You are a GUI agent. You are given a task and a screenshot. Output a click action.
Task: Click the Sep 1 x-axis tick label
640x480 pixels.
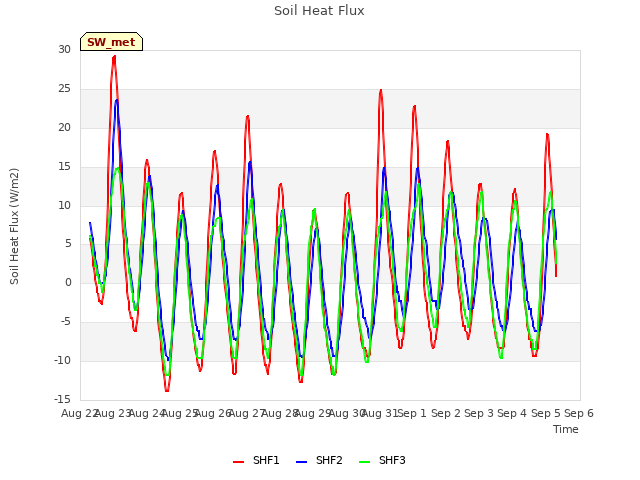(x=412, y=413)
